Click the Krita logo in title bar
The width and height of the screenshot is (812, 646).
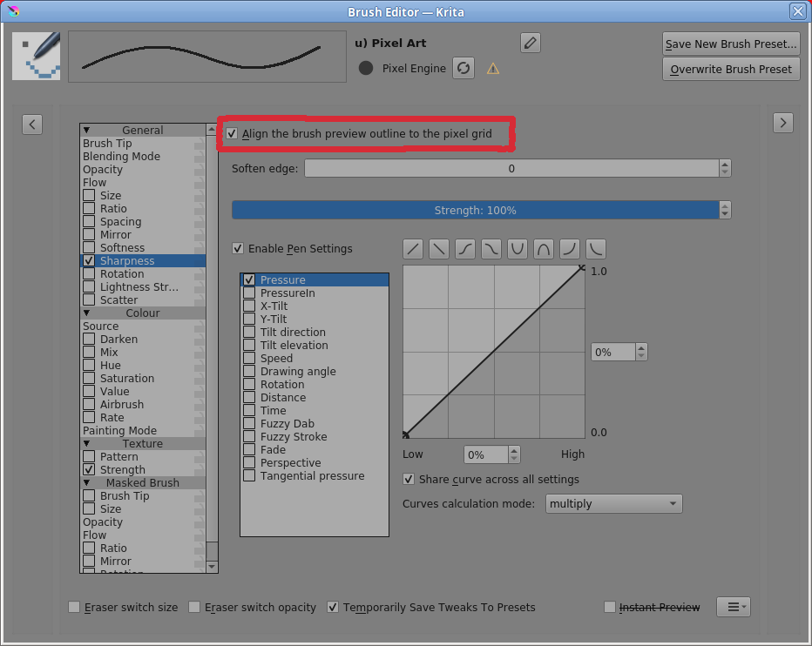[13, 11]
